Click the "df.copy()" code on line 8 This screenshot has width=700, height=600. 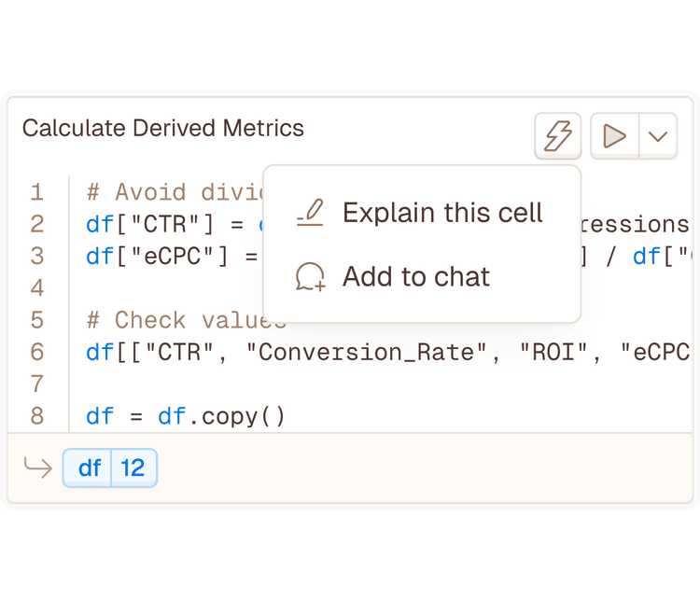tap(221, 415)
